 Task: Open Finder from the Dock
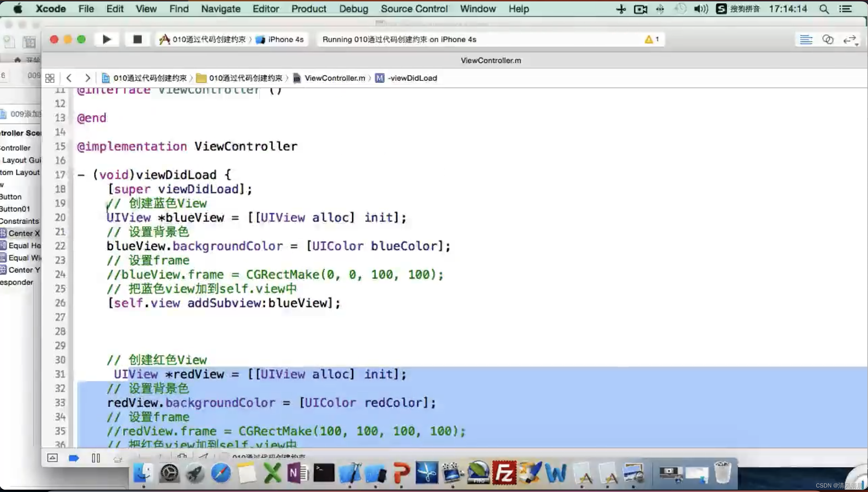(143, 473)
